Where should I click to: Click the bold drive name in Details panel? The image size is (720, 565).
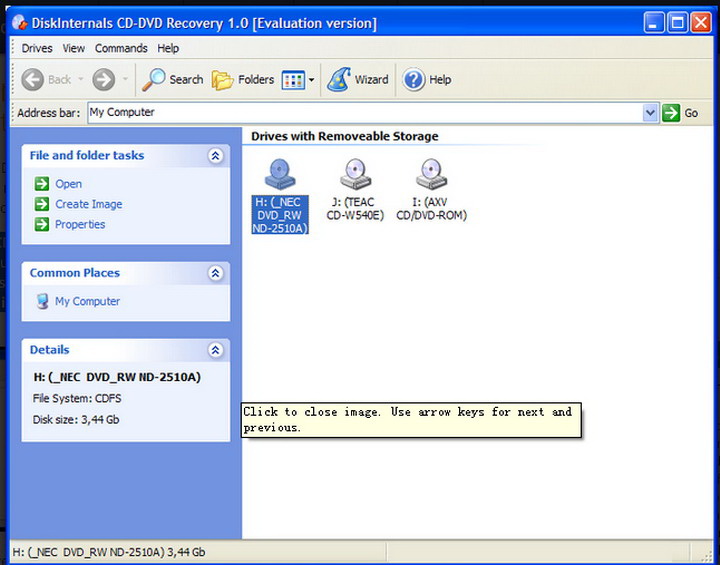(117, 377)
